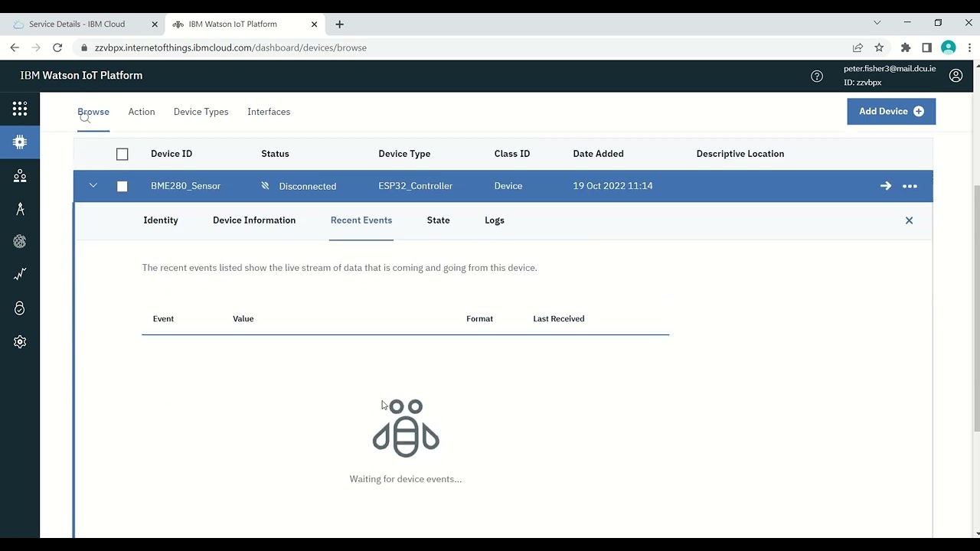This screenshot has width=980, height=551.
Task: Click the Format column header in events table
Action: [479, 318]
